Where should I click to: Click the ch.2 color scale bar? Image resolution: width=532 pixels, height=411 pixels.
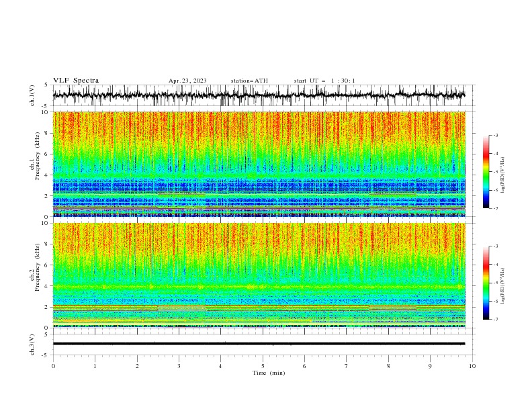(486, 283)
